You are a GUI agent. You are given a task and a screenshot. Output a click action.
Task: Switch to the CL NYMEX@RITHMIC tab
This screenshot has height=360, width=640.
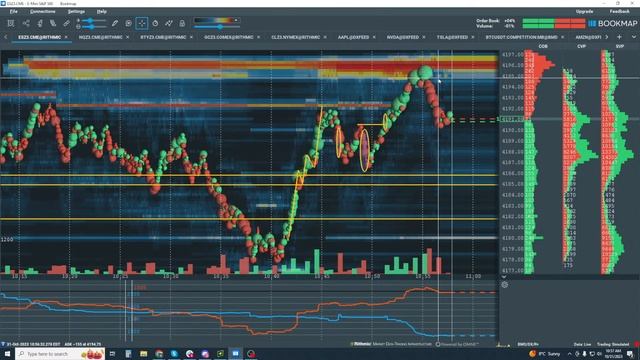[x=295, y=37]
